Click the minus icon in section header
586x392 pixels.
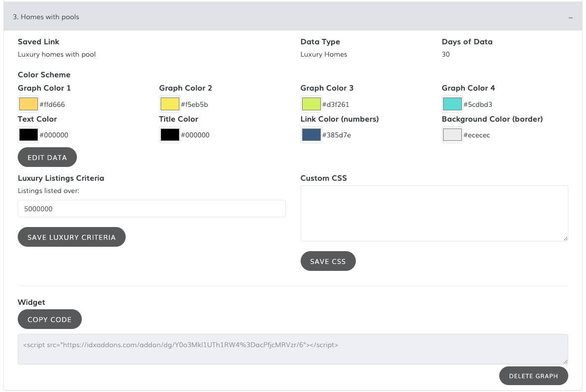point(570,17)
